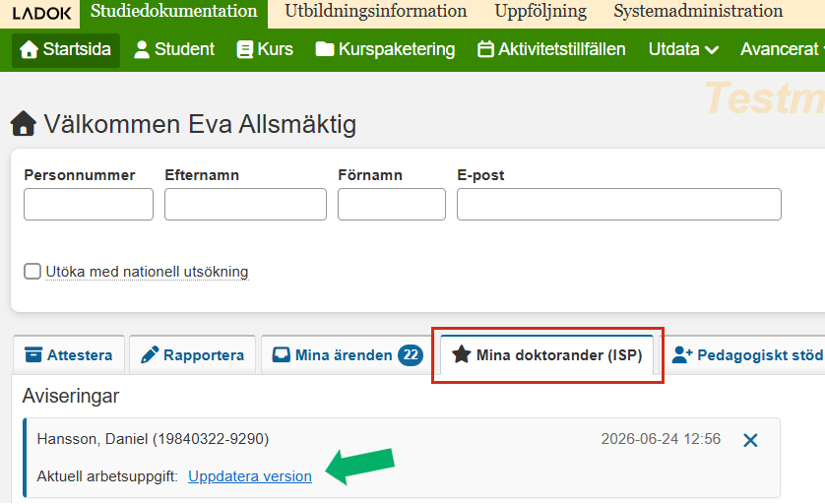The image size is (825, 504).
Task: Switch to Utbildningsinformation tab
Action: (376, 11)
